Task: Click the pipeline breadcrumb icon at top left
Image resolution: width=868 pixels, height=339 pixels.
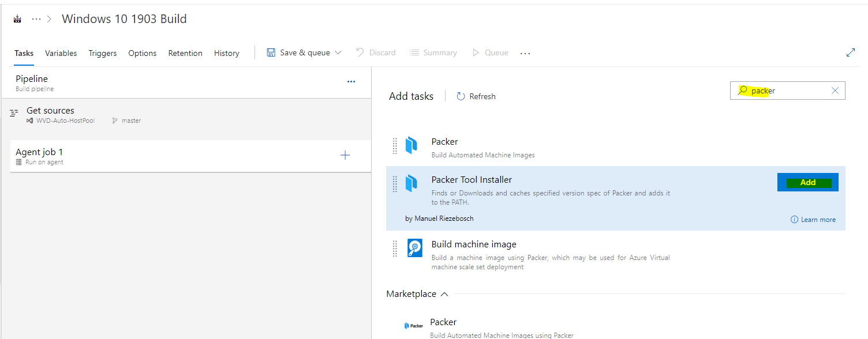Action: point(17,18)
